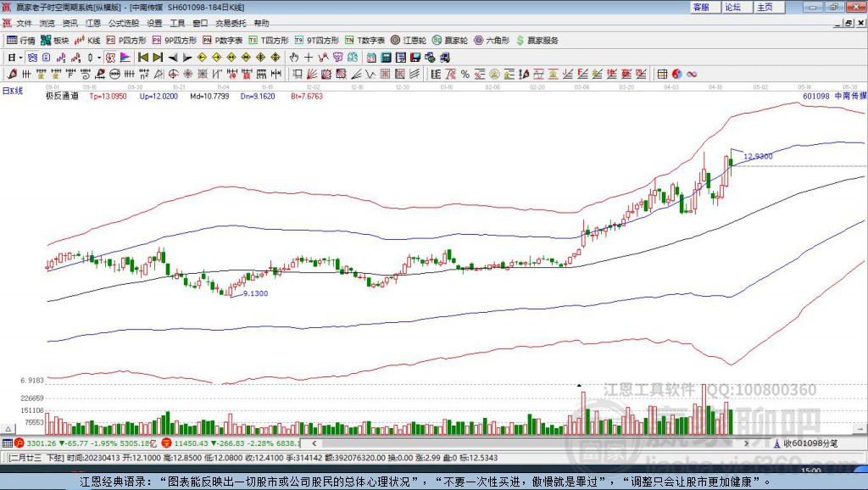This screenshot has height=490, width=868.
Task: Click the red floppy disk save icon
Action: tap(415, 58)
